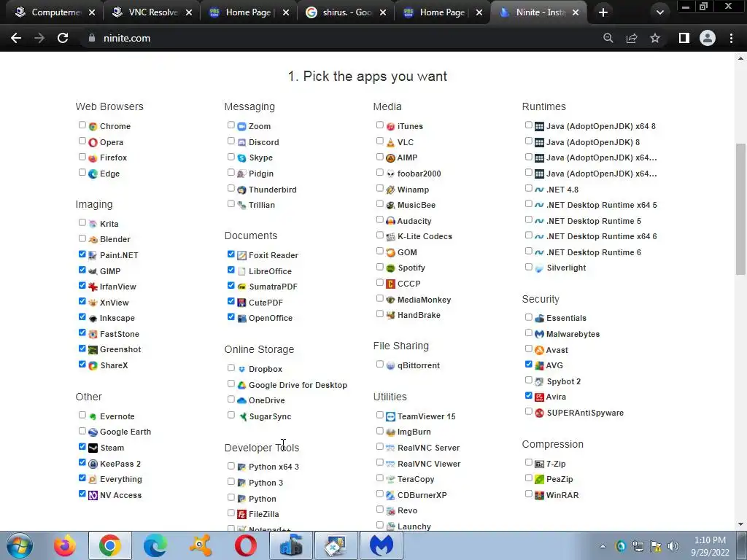Click the bookmark star icon in address bar

click(x=655, y=38)
